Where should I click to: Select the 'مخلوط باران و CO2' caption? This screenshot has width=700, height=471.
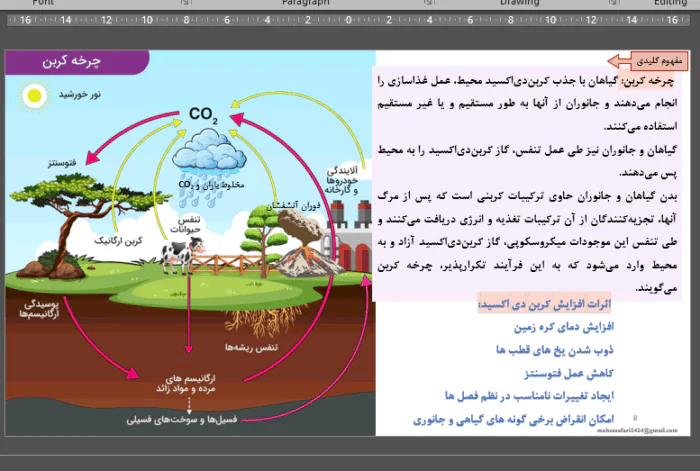tap(211, 184)
